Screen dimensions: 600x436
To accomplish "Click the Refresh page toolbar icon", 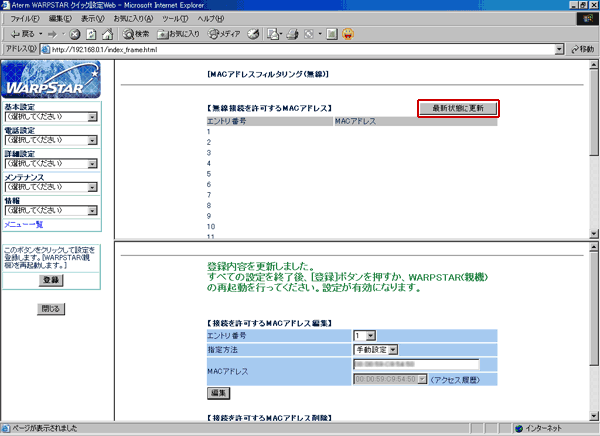I will tap(91, 33).
